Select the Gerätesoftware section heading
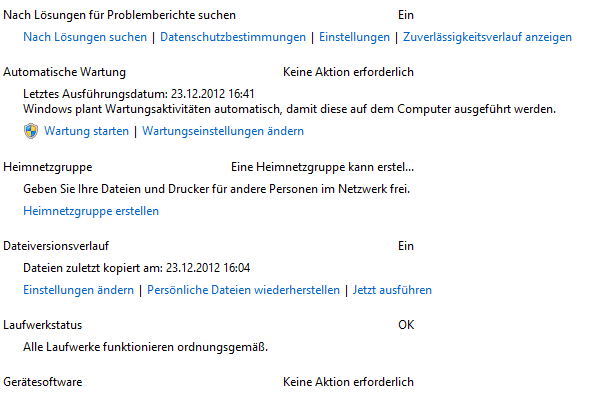This screenshot has width=595, height=410. pyautogui.click(x=42, y=382)
